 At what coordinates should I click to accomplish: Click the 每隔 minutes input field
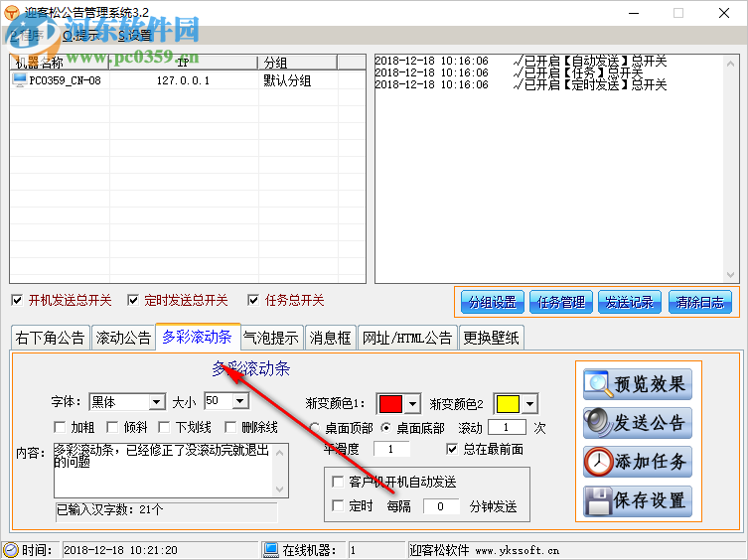click(441, 506)
